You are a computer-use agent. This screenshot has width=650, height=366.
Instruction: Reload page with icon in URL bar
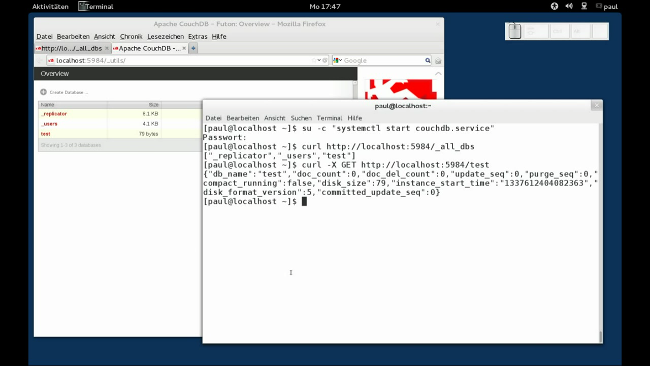tap(325, 61)
